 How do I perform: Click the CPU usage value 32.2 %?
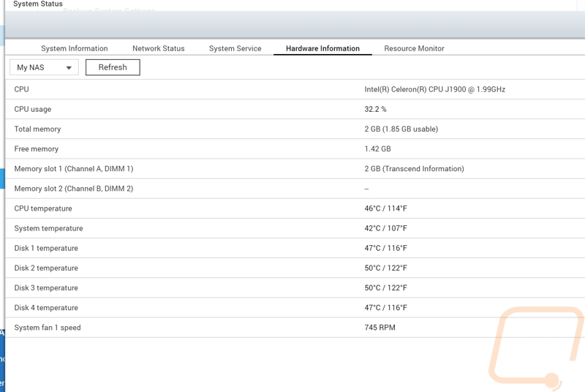point(375,109)
